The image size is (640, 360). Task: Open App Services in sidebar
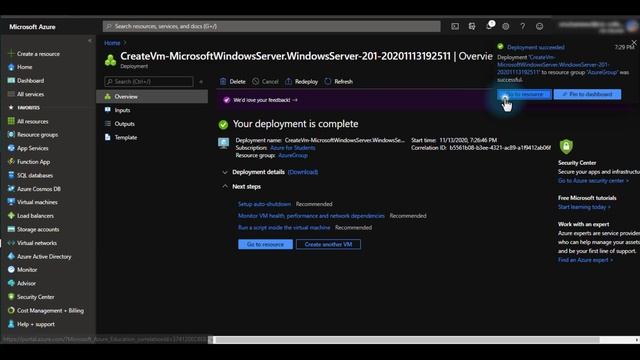[32, 148]
